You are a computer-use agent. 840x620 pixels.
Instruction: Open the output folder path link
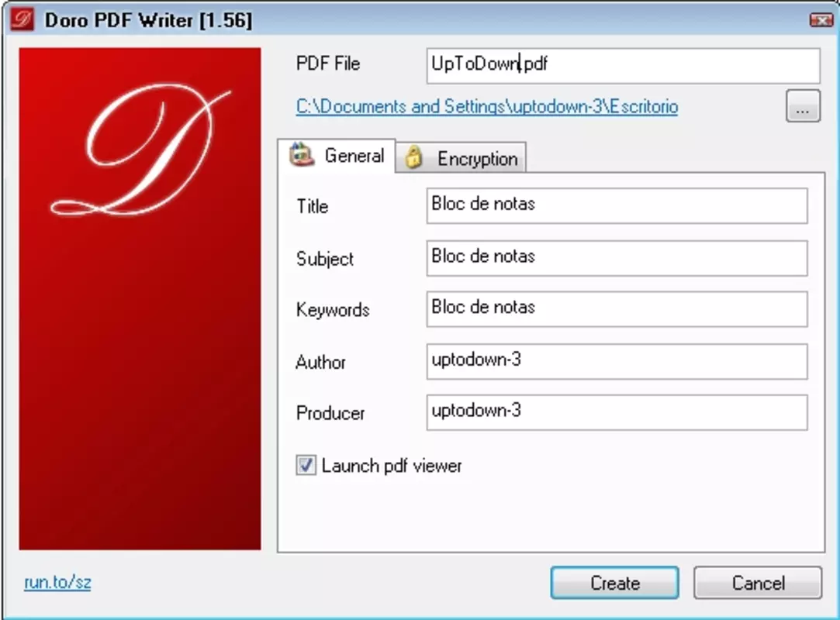487,106
